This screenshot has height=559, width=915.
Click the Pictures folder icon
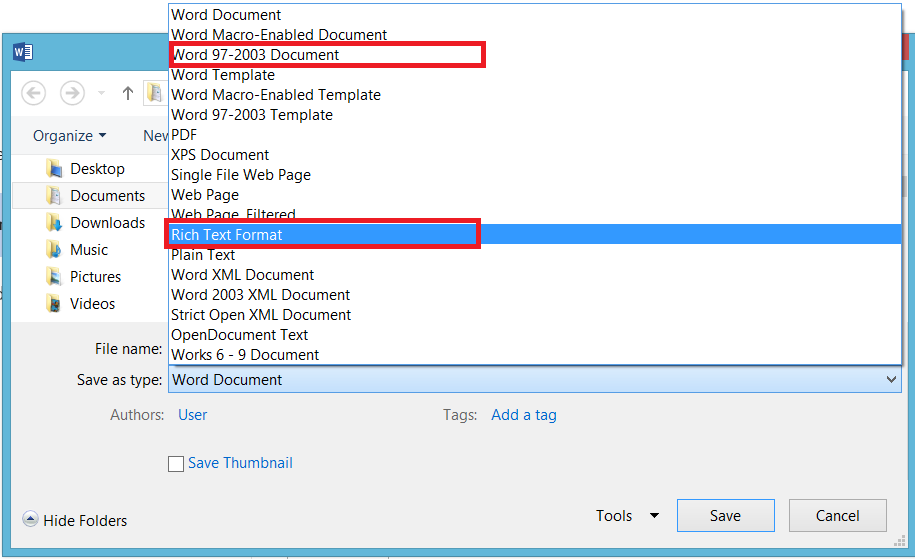pos(54,276)
